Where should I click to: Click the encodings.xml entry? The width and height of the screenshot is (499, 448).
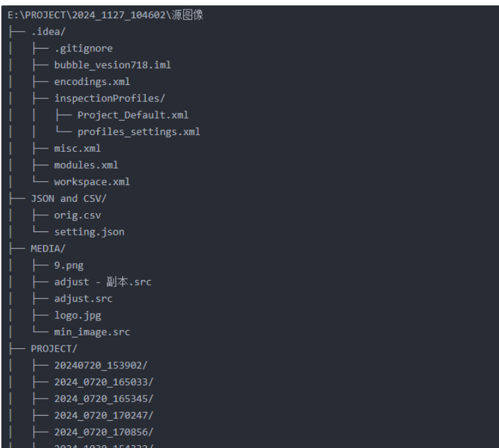[92, 82]
